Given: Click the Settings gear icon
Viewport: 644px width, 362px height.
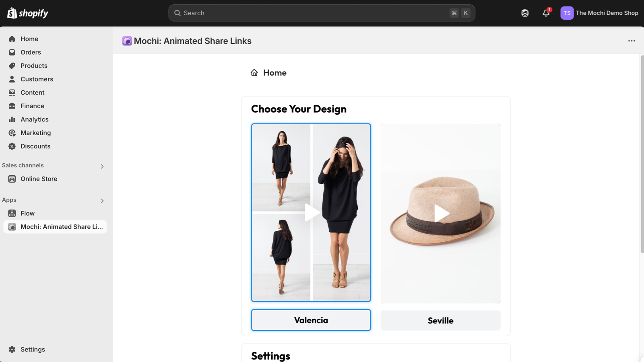Looking at the screenshot, I should (x=12, y=350).
